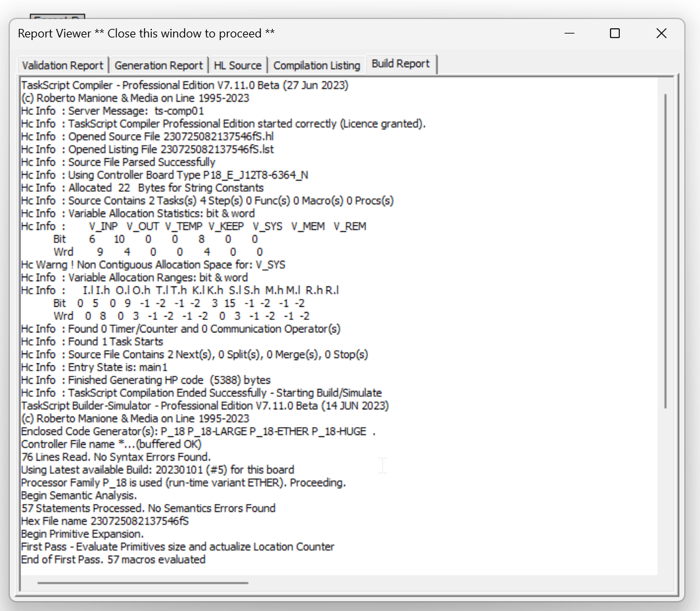Close the Report Viewer window
This screenshot has width=700, height=611.
click(661, 34)
